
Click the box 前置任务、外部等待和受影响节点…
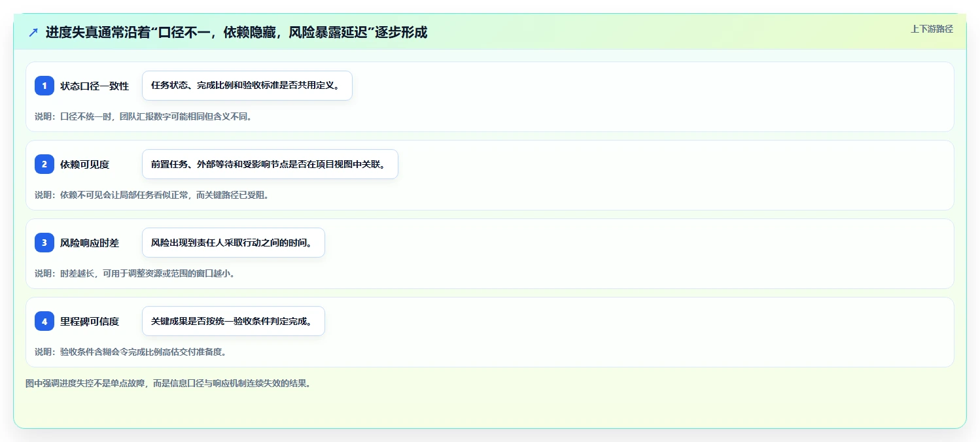coord(270,164)
